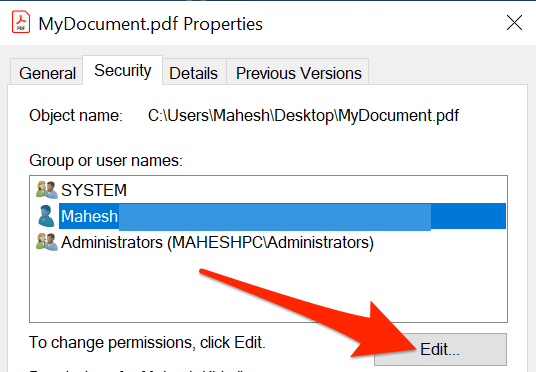Viewport: 536px width, 372px height.
Task: Switch to the Details tab
Action: [193, 72]
